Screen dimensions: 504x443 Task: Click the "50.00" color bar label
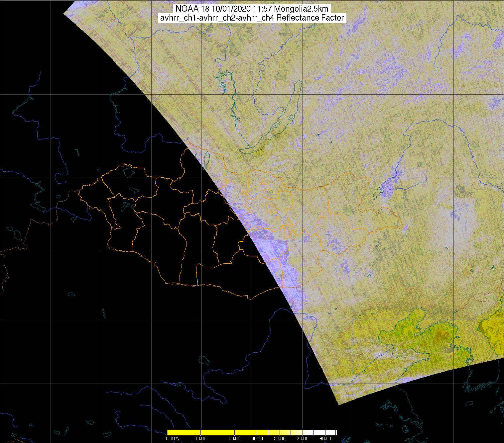pos(280,438)
